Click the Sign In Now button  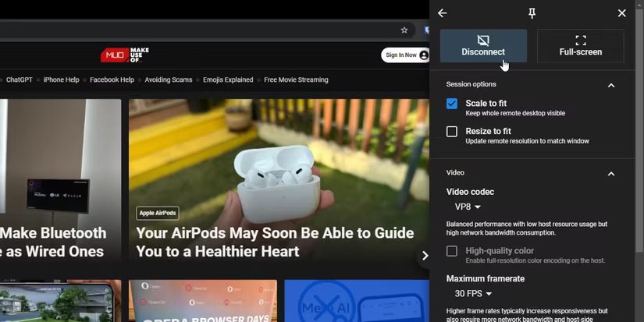(x=405, y=55)
